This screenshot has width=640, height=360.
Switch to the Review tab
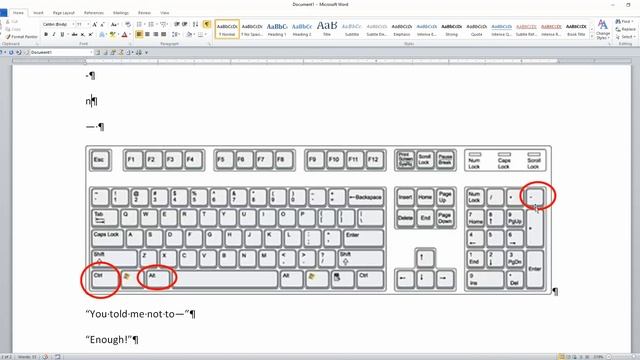[x=144, y=13]
